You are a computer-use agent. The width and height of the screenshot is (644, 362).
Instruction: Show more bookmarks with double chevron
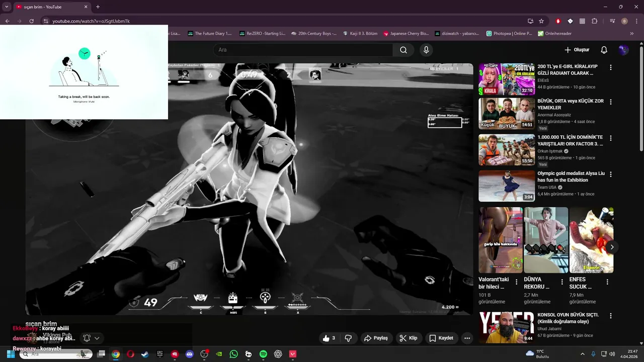click(x=632, y=34)
